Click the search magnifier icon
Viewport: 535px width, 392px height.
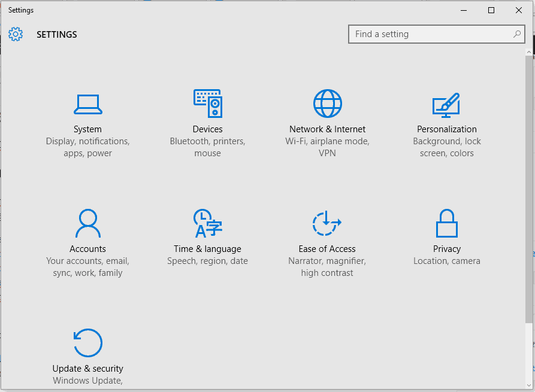click(x=516, y=34)
